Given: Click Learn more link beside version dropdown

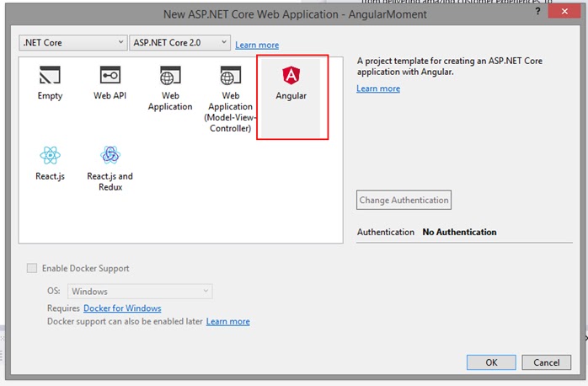Looking at the screenshot, I should tap(257, 45).
